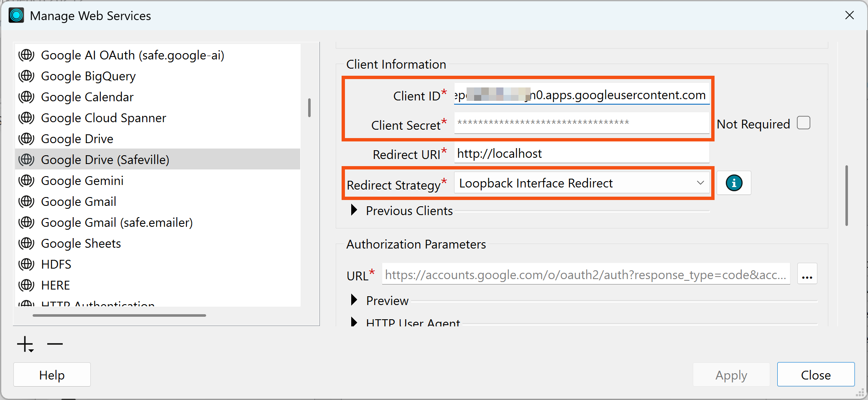This screenshot has width=868, height=400.
Task: Select the Google Sheets service
Action: click(x=81, y=243)
